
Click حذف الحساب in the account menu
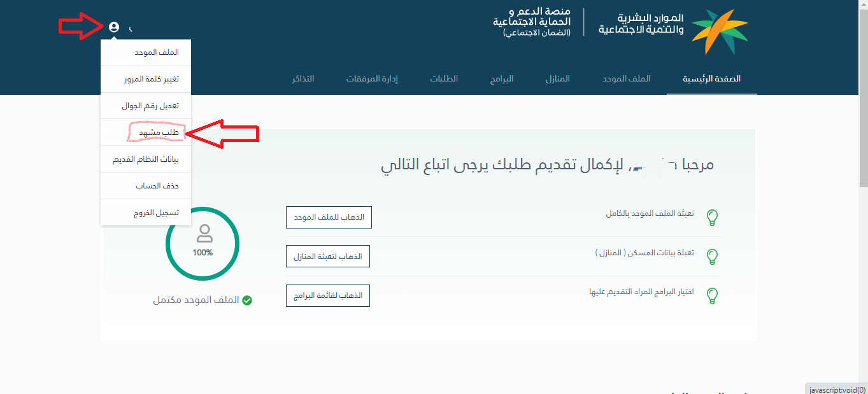pyautogui.click(x=157, y=186)
